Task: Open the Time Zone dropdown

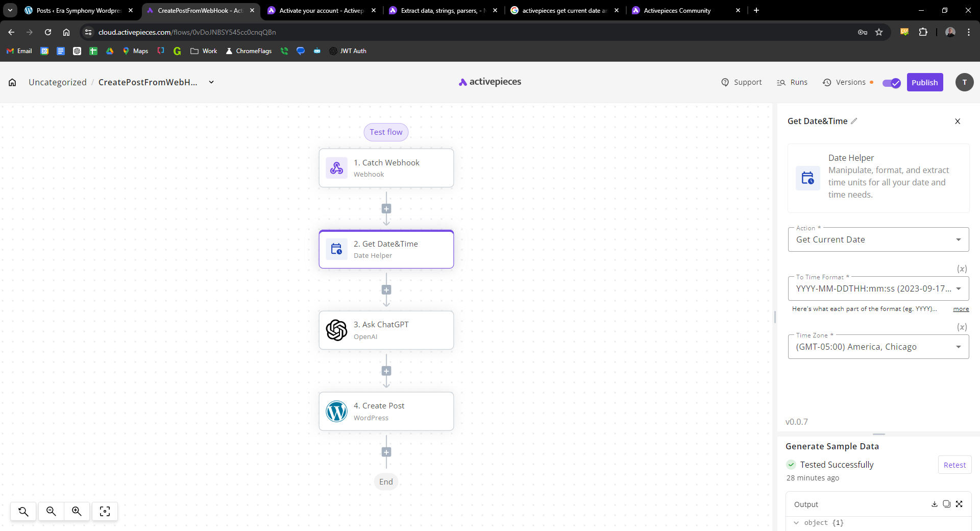Action: pyautogui.click(x=878, y=347)
